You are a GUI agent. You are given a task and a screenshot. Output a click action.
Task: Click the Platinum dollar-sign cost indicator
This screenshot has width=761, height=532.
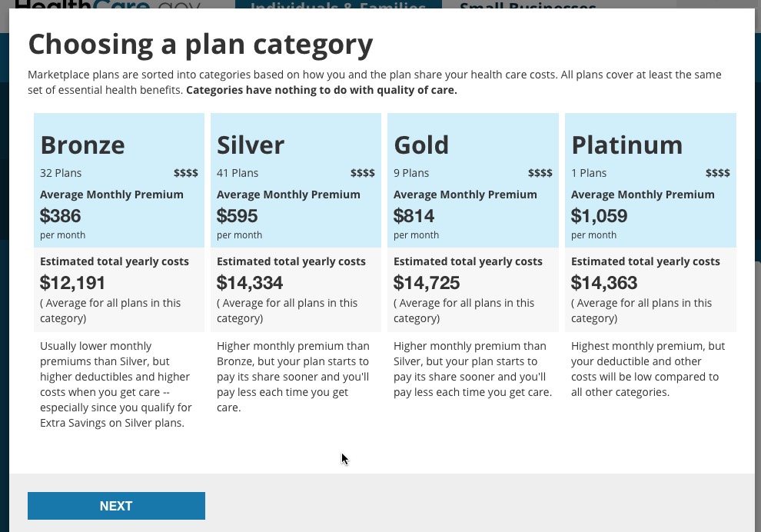[717, 173]
